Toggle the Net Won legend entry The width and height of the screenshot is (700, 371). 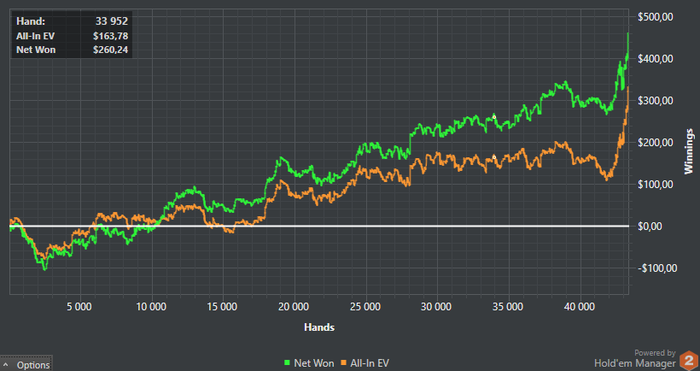pyautogui.click(x=309, y=363)
